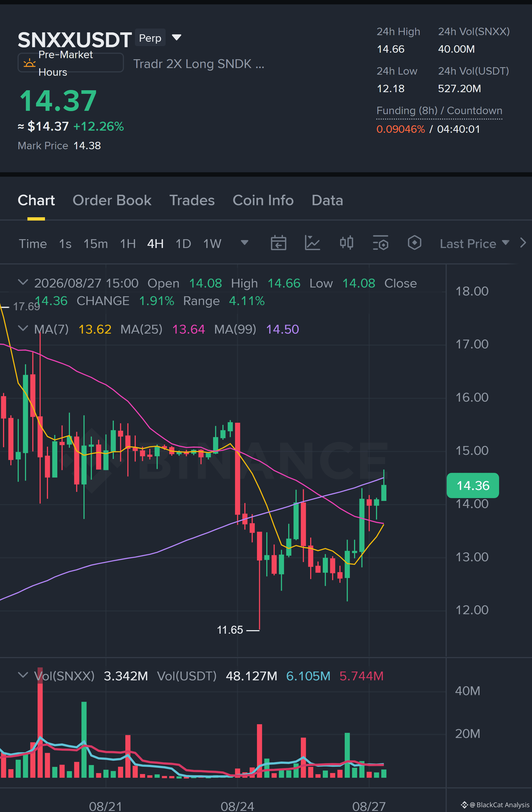Tap the 18.00 price axis label
This screenshot has width=532, height=812.
(472, 291)
